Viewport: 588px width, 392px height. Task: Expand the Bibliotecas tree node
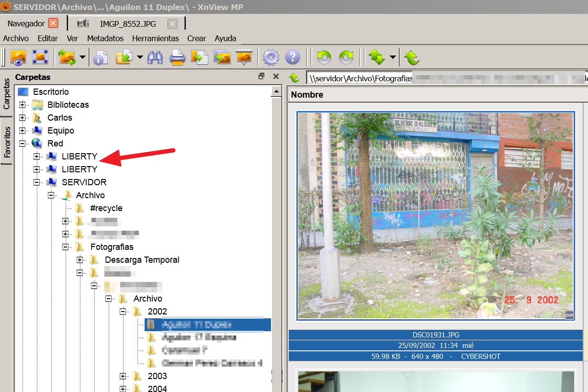[x=22, y=105]
